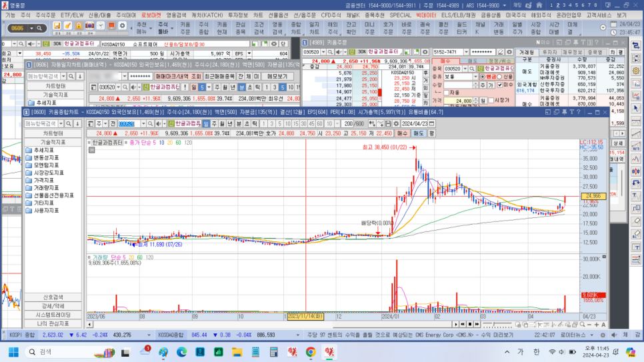Toggle 자동 checkbox in order panel

point(446,93)
